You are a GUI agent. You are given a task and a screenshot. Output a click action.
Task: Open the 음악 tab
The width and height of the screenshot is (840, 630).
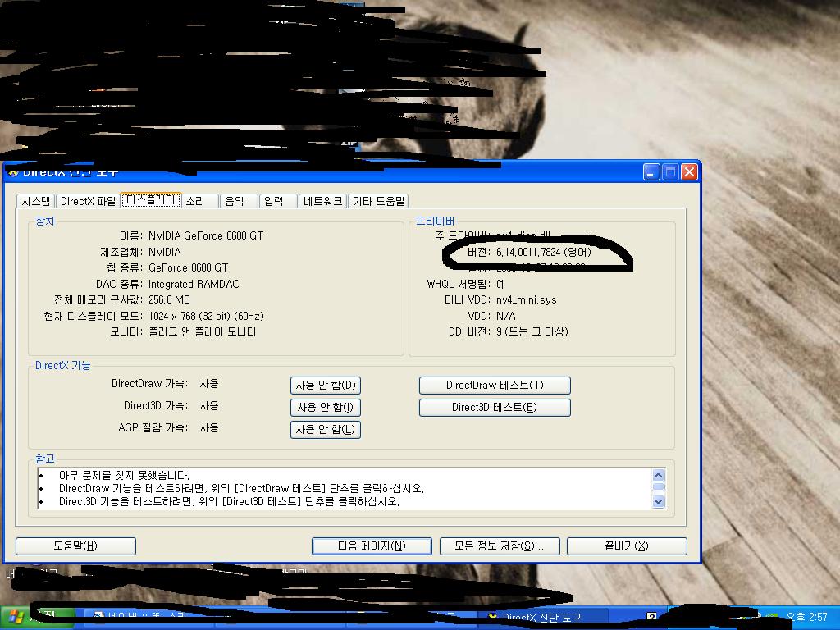pos(239,201)
